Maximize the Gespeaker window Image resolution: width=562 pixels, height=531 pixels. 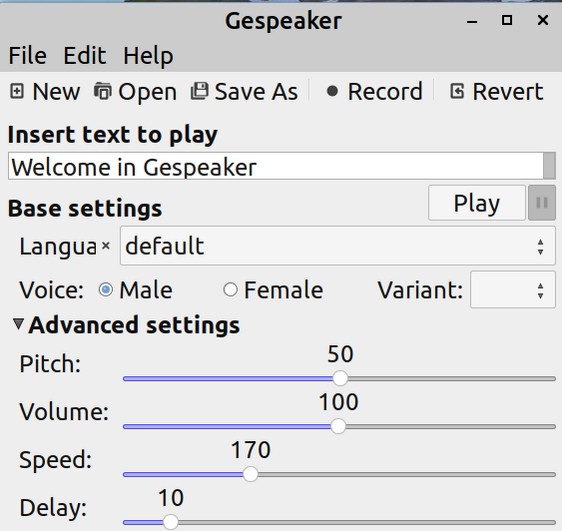507,20
